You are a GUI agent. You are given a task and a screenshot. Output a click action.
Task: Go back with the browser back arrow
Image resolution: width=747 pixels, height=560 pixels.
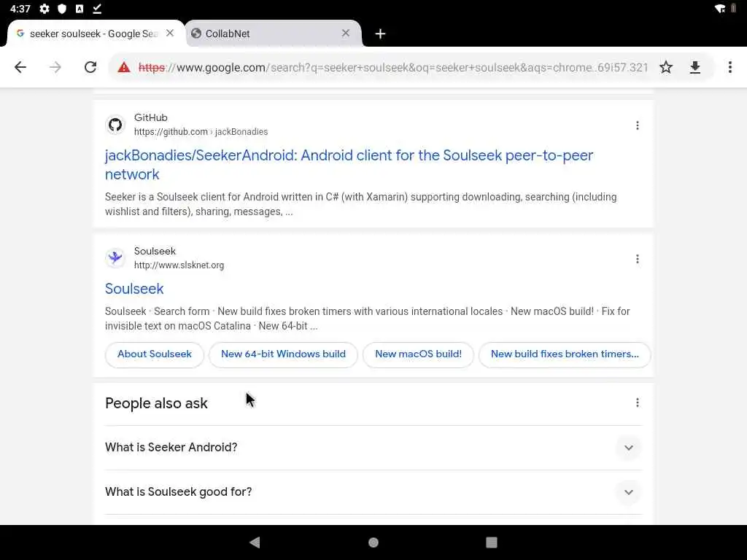click(20, 67)
